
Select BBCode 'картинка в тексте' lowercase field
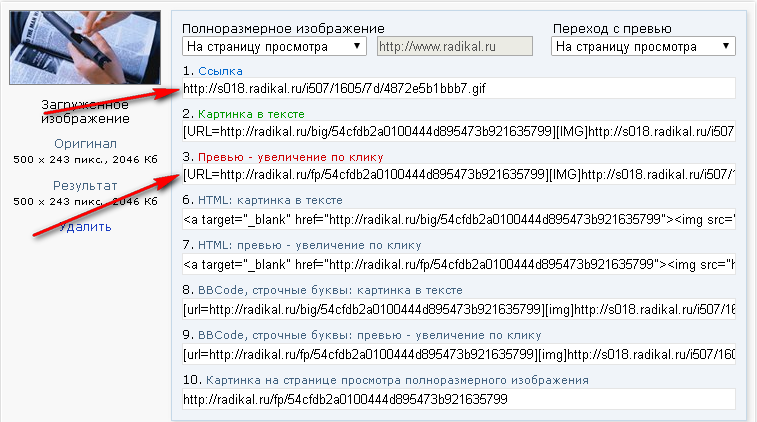[459, 309]
